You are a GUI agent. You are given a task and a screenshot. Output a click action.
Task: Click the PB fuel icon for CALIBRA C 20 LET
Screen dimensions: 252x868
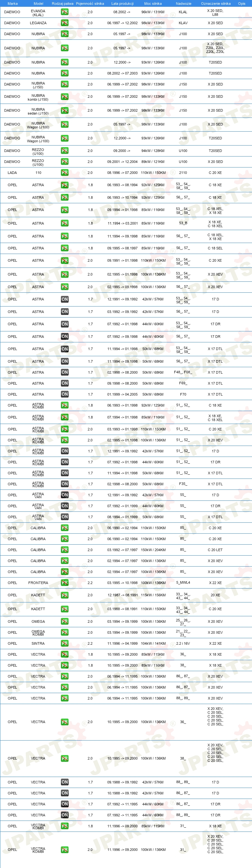(64, 550)
